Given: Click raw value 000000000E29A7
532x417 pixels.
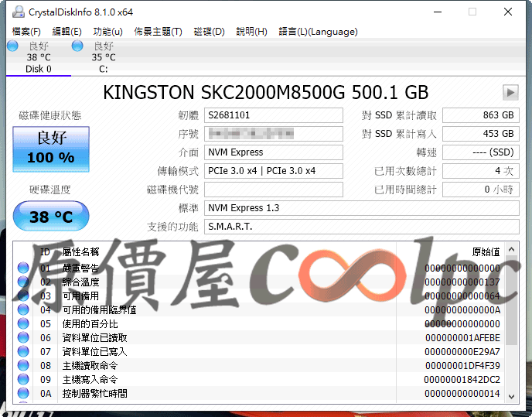Looking at the screenshot, I should point(462,352).
